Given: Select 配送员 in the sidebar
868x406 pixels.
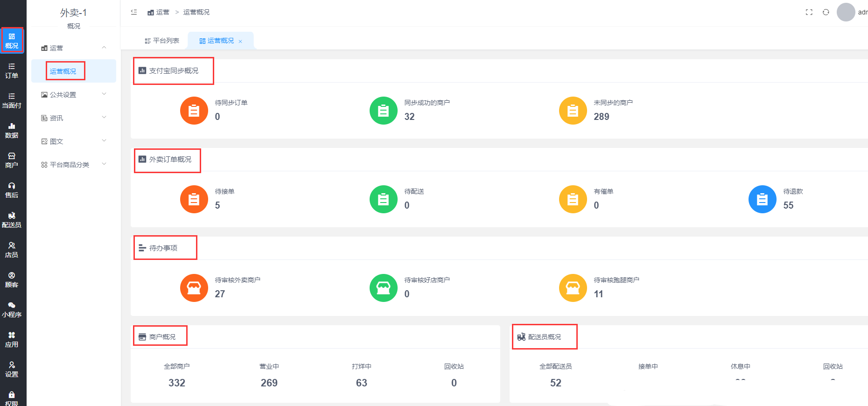Looking at the screenshot, I should coord(12,220).
